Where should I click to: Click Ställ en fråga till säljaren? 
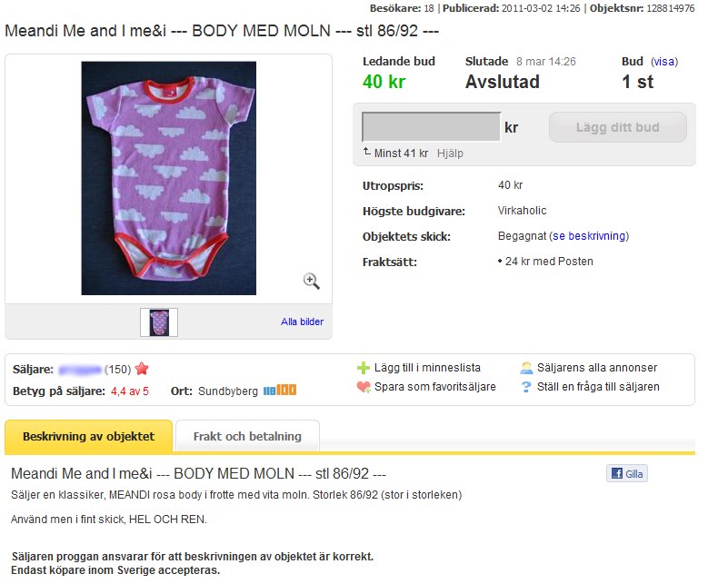point(598,387)
